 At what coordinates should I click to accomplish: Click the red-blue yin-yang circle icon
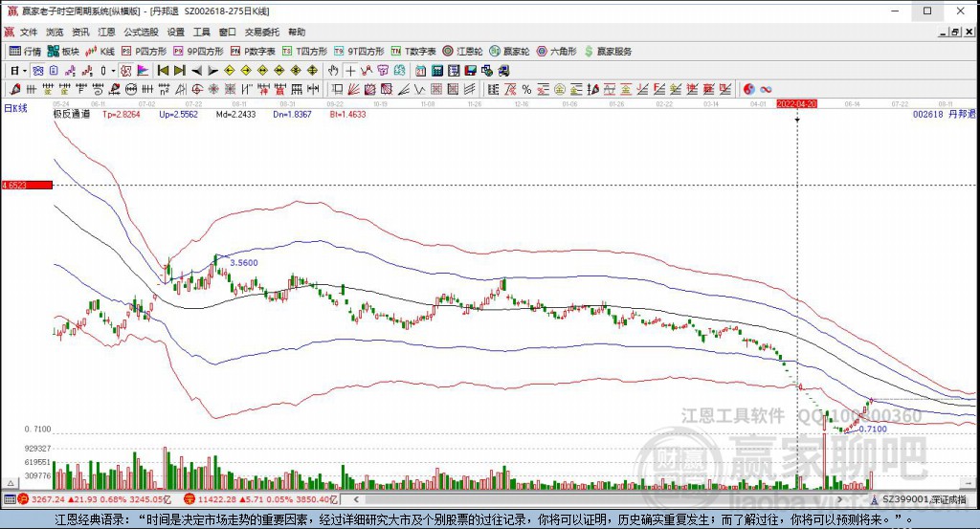click(x=748, y=89)
